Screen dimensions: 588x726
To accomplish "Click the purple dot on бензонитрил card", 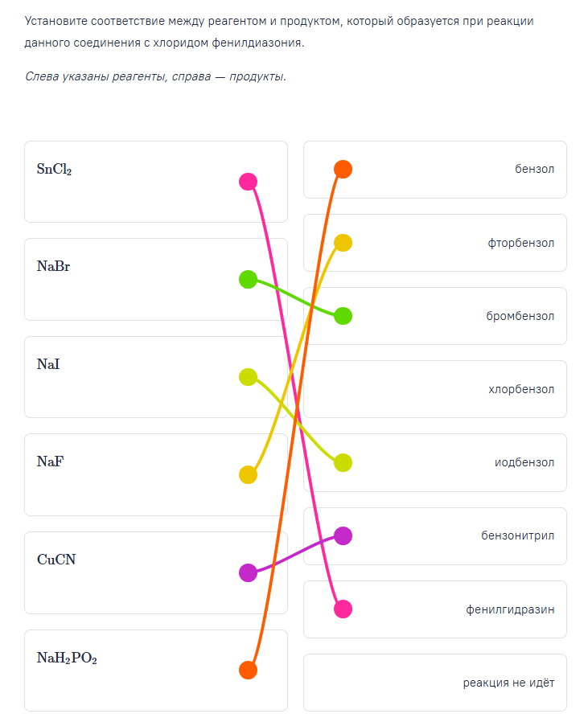I will [343, 535].
